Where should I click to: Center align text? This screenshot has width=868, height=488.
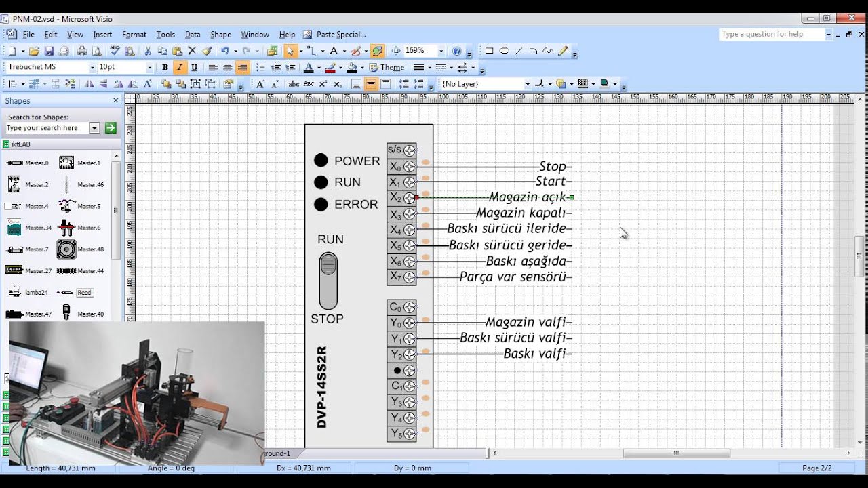pyautogui.click(x=228, y=68)
